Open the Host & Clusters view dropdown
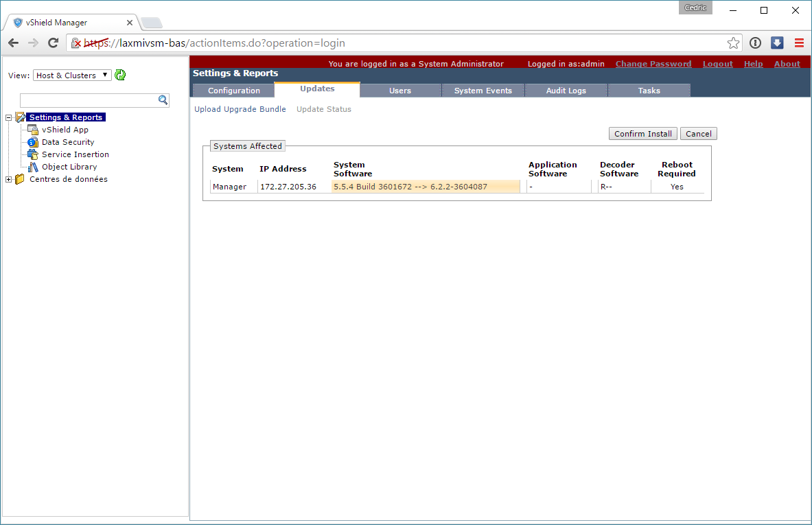The image size is (812, 525). click(72, 75)
